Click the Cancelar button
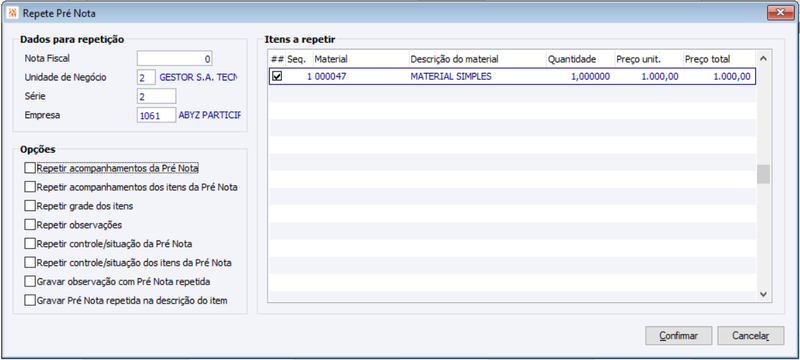The height and width of the screenshot is (360, 800). 751,336
